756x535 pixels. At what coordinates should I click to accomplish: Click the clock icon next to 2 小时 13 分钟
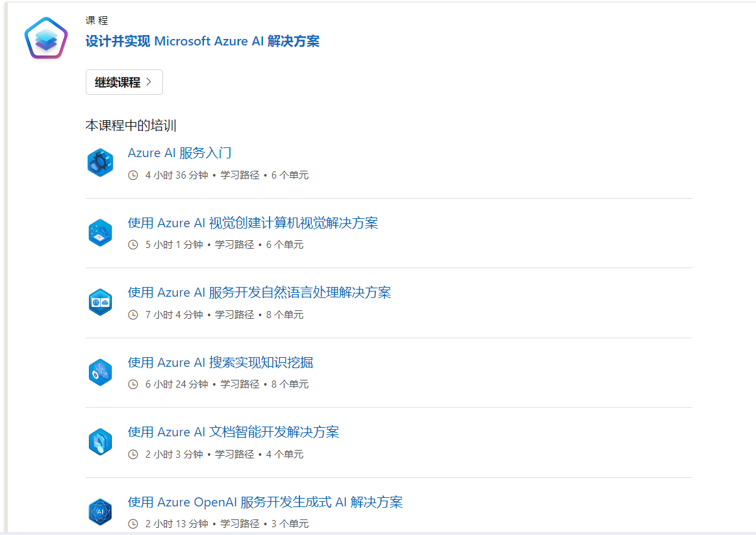(x=133, y=524)
